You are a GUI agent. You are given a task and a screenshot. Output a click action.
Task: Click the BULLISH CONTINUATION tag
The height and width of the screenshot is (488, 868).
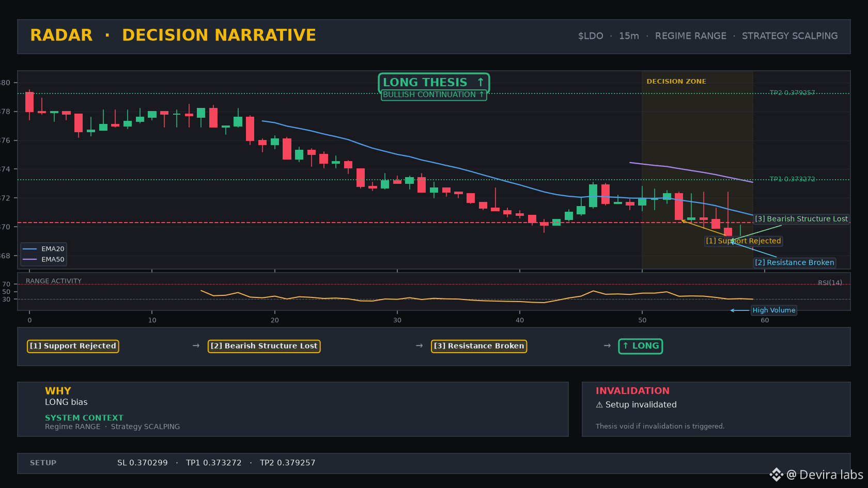tap(433, 95)
